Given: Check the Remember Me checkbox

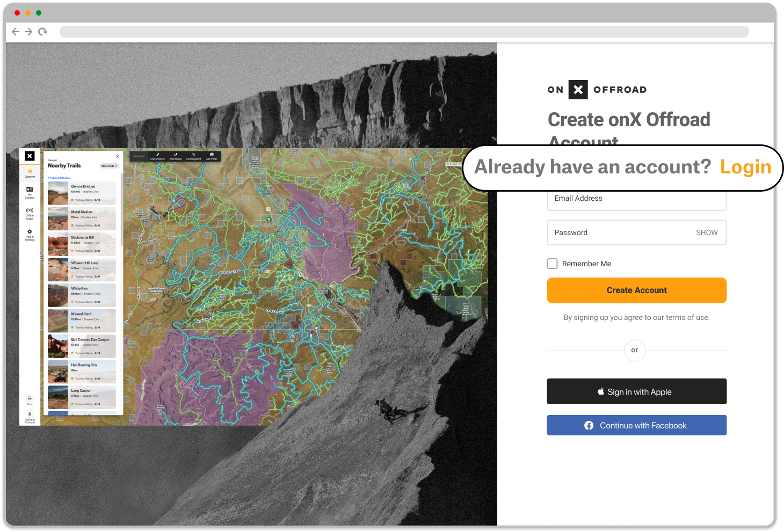Looking at the screenshot, I should [552, 264].
